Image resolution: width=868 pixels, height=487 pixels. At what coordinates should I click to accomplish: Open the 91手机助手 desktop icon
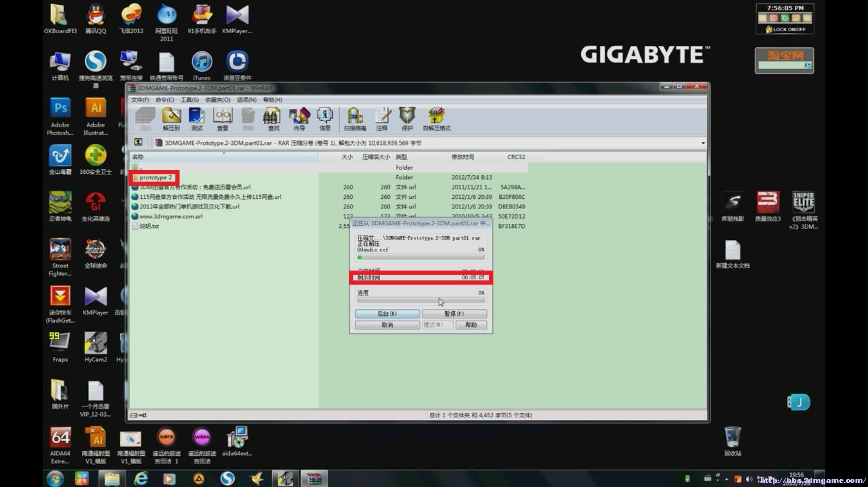pos(202,19)
